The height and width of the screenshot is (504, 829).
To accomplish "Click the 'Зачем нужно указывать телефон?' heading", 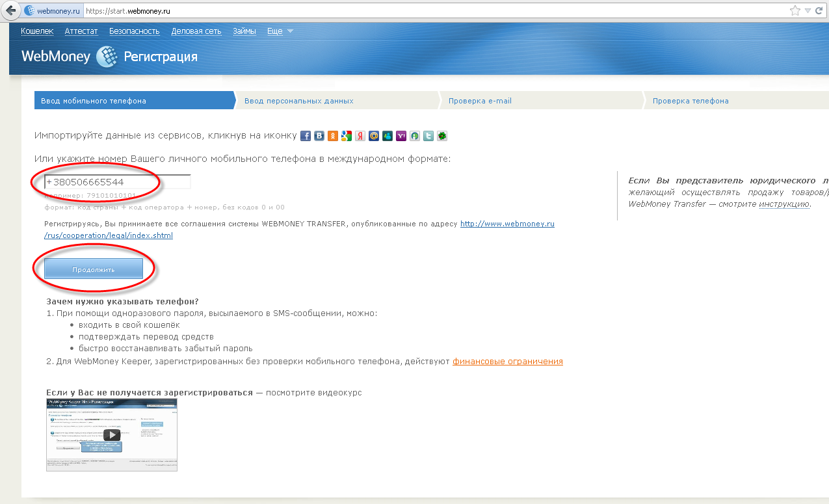I will coord(122,302).
